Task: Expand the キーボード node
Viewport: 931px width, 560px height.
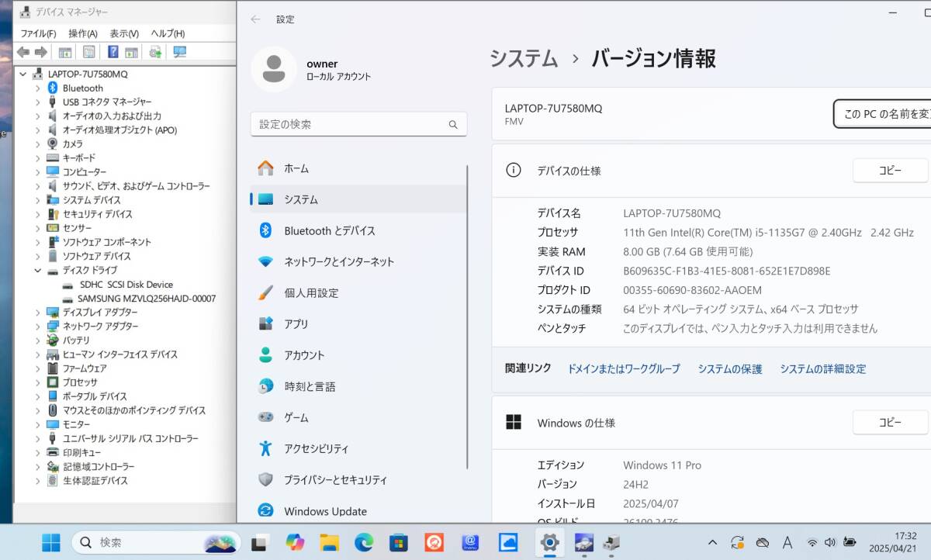Action: 37,158
